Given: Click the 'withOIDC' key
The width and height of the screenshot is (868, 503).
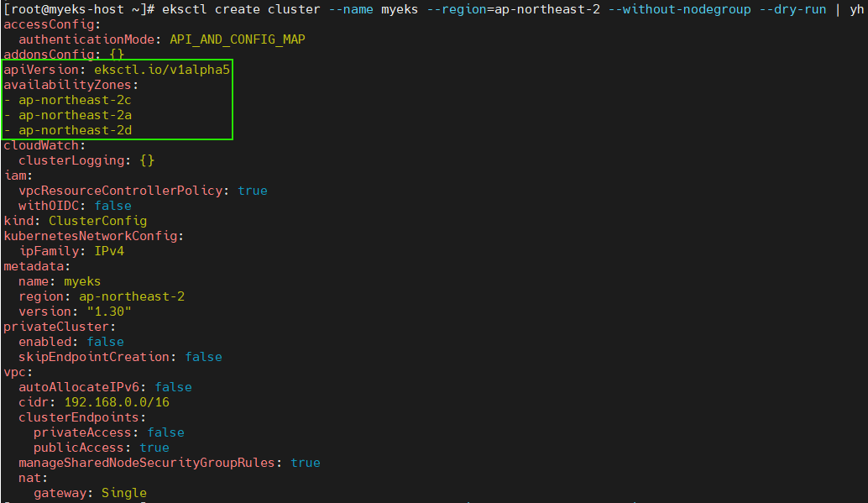Looking at the screenshot, I should click(48, 206).
